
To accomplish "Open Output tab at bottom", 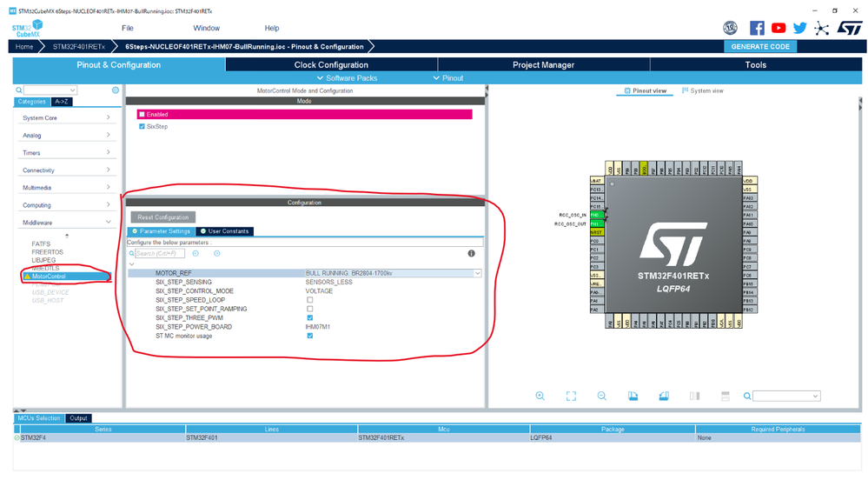I will [x=78, y=418].
